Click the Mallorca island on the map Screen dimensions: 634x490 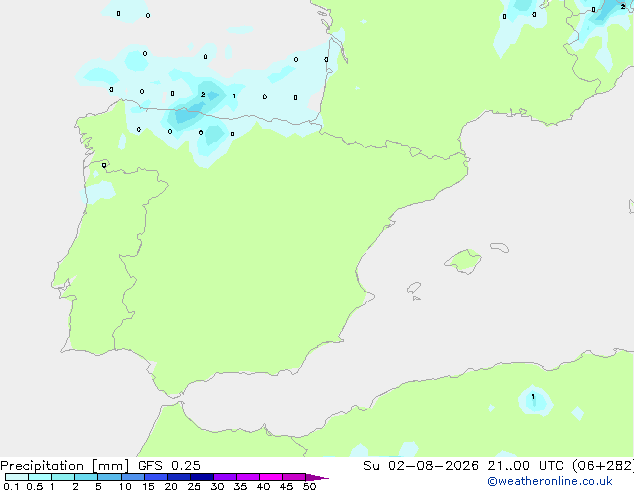(464, 261)
